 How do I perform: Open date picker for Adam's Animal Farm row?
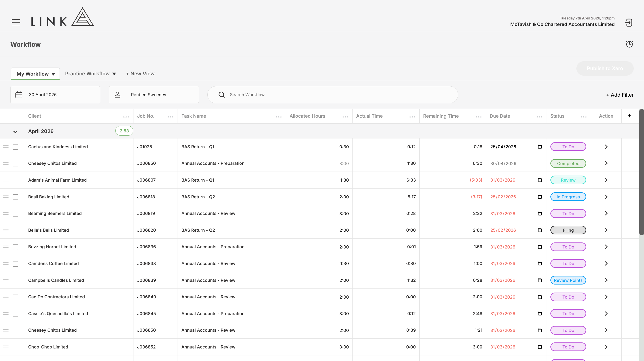[x=540, y=180]
